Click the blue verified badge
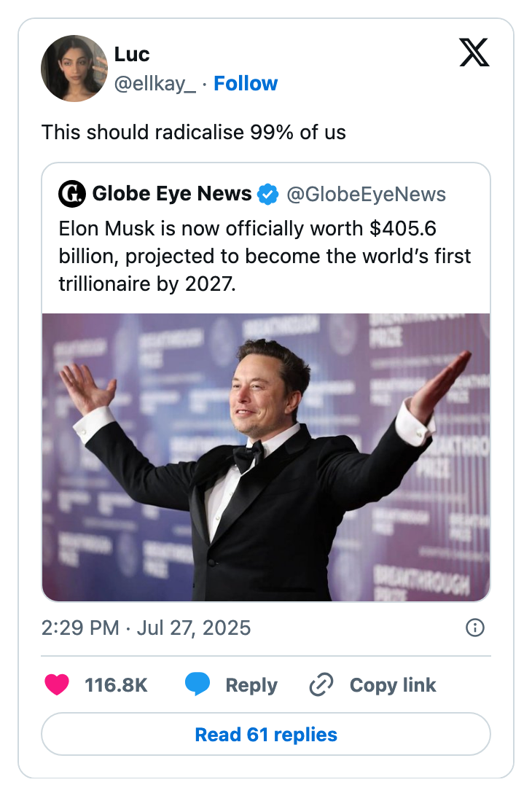The image size is (532, 793). click(268, 194)
